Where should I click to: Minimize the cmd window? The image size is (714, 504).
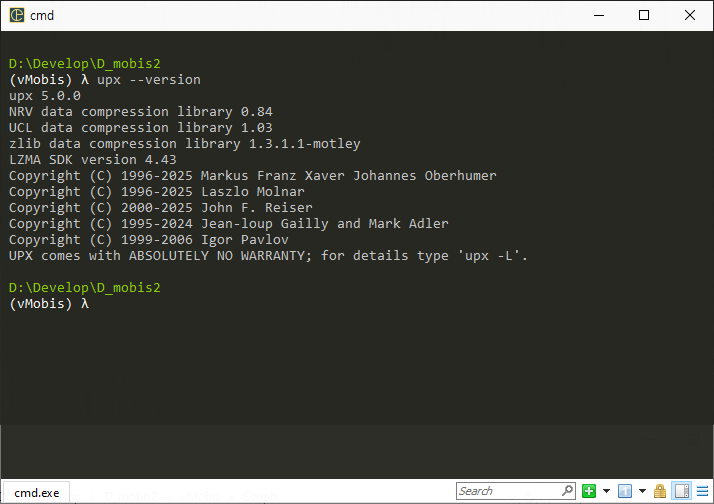[x=599, y=15]
